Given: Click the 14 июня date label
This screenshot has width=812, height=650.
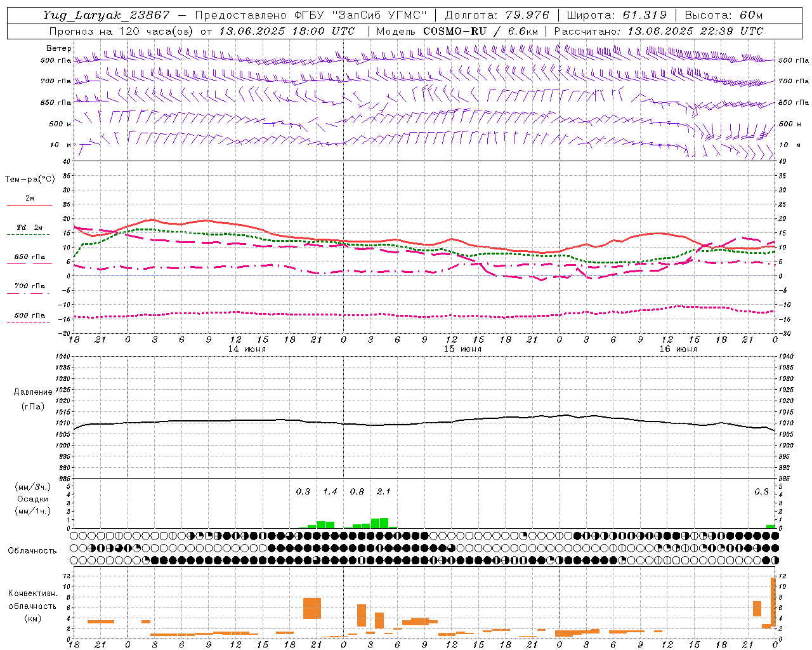Looking at the screenshot, I should 247,349.
